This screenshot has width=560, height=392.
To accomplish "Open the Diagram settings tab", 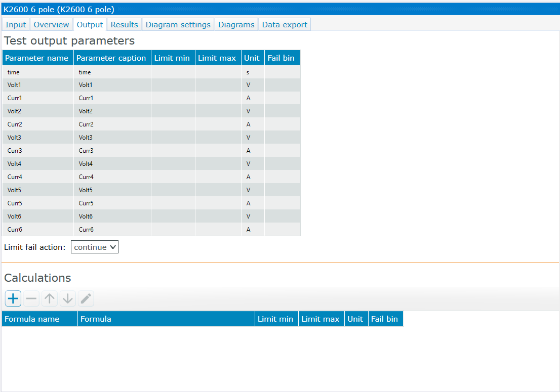I will pyautogui.click(x=178, y=25).
